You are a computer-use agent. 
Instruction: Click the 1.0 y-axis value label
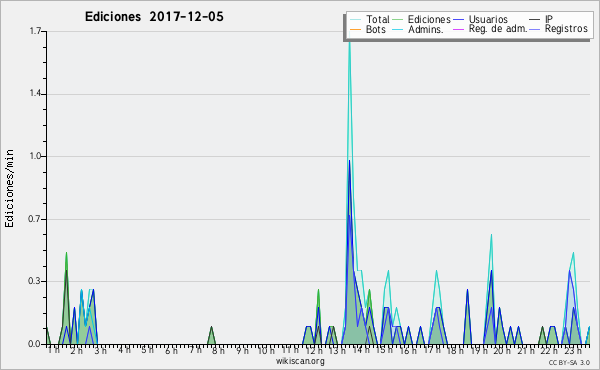(x=35, y=156)
